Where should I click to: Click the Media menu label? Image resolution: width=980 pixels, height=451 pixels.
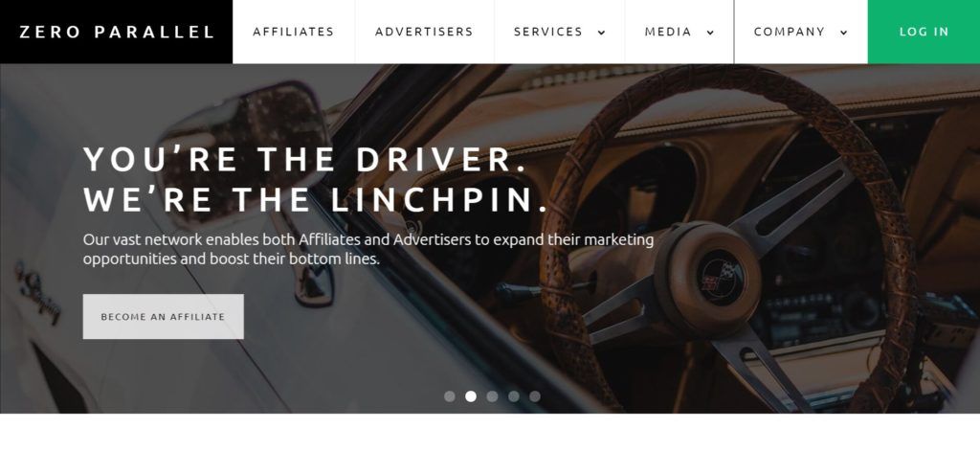point(667,32)
